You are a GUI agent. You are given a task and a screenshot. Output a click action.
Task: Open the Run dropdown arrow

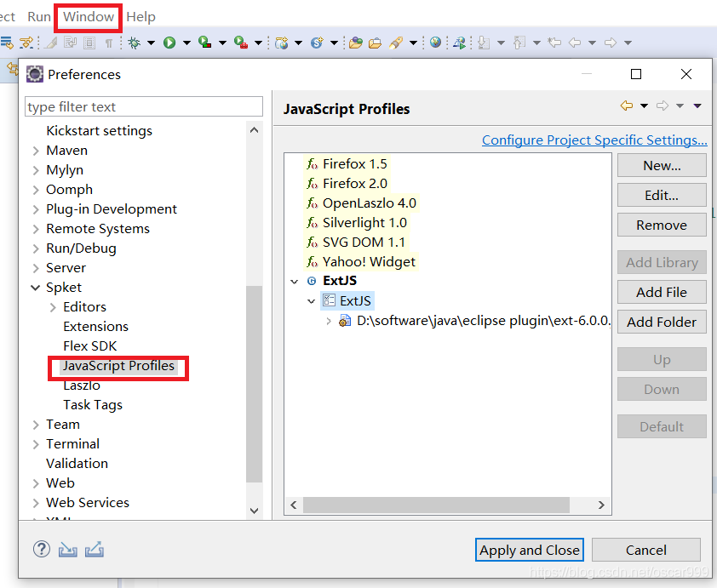coord(186,43)
